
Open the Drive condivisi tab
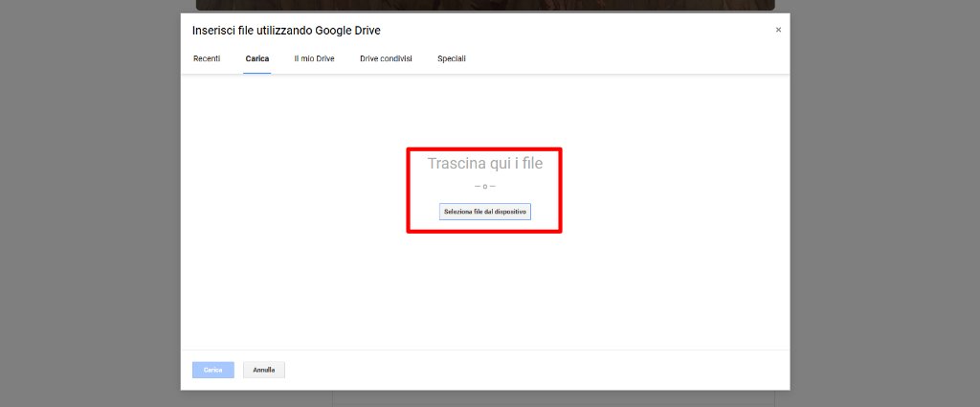click(386, 58)
